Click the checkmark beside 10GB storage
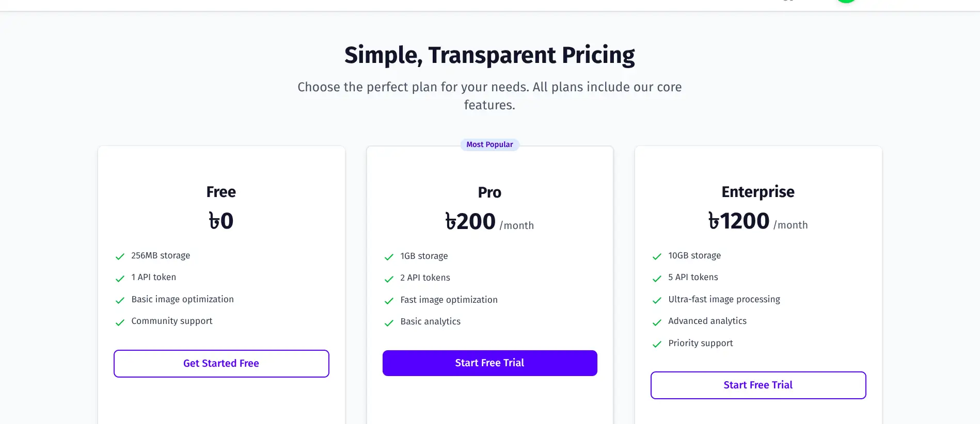Screen dimensions: 980x424 click(657, 256)
